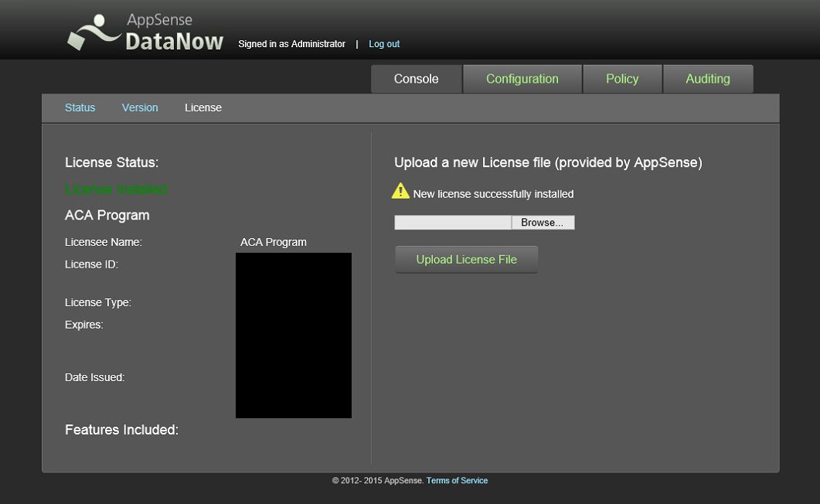Click Upload License File button
The width and height of the screenshot is (820, 504).
[x=467, y=259]
